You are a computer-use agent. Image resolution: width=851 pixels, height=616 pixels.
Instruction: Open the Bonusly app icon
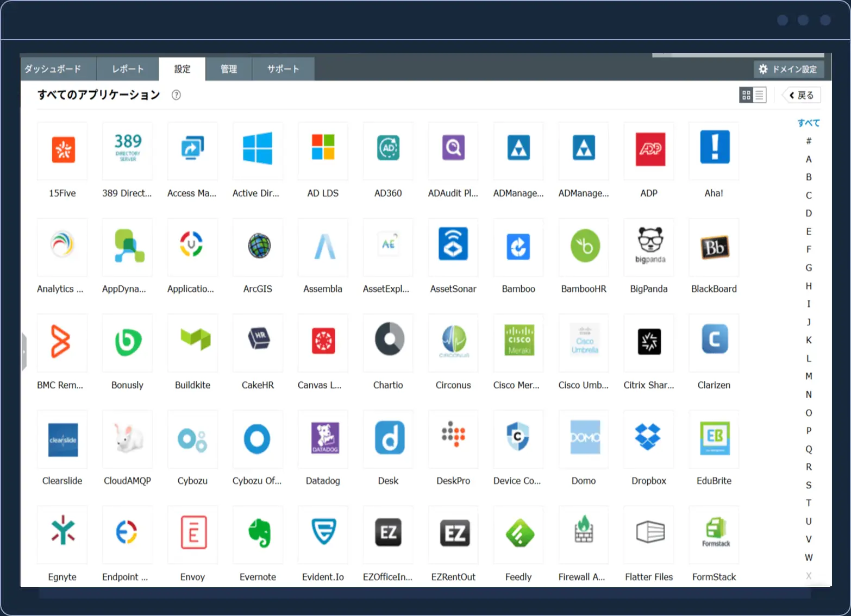(128, 343)
